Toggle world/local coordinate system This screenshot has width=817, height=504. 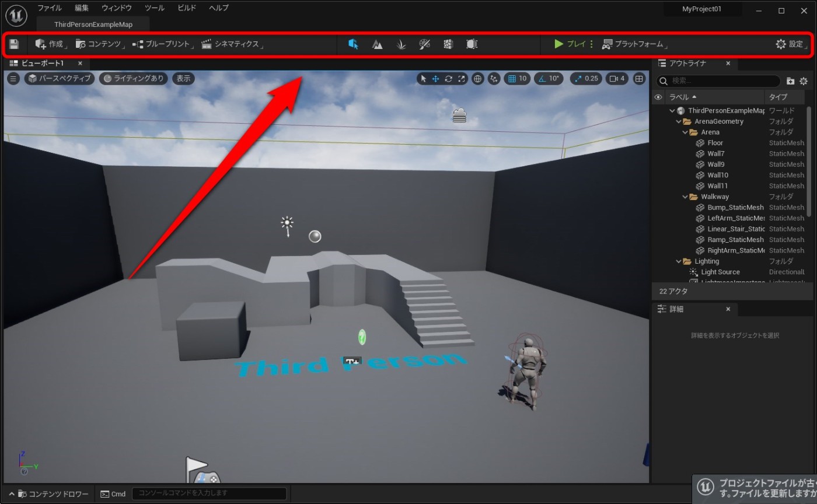point(477,78)
